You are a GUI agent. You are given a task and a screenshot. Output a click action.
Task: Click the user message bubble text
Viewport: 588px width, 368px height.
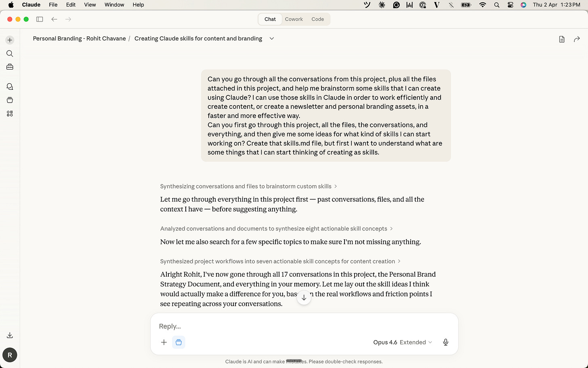coord(326,116)
